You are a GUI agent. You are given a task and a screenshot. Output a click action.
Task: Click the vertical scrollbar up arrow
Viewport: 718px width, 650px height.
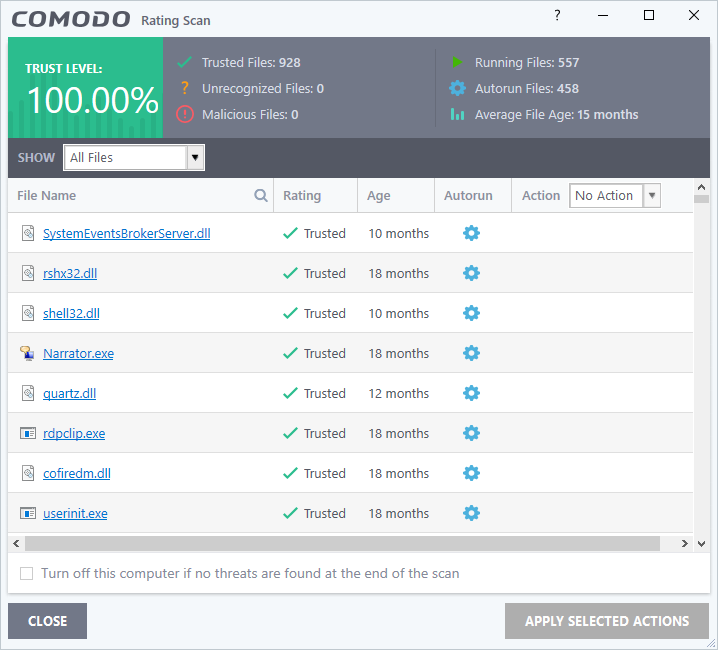pos(701,187)
